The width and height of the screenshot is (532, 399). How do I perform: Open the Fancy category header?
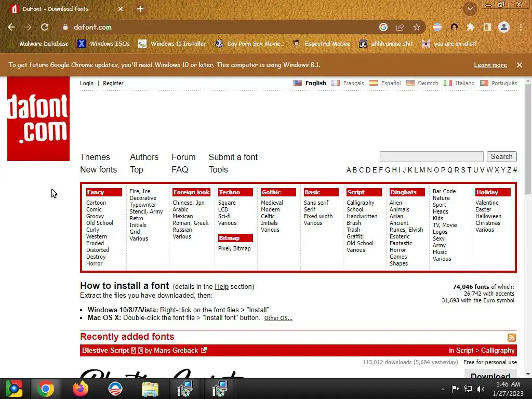pyautogui.click(x=104, y=192)
